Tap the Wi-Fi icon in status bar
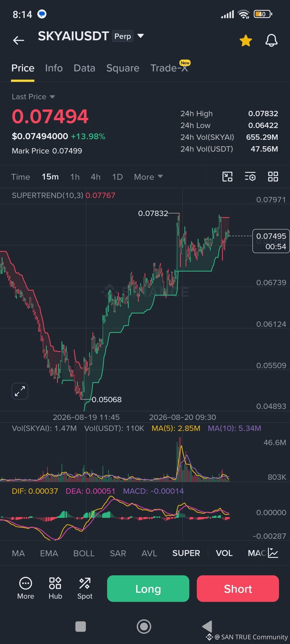 pyautogui.click(x=244, y=14)
